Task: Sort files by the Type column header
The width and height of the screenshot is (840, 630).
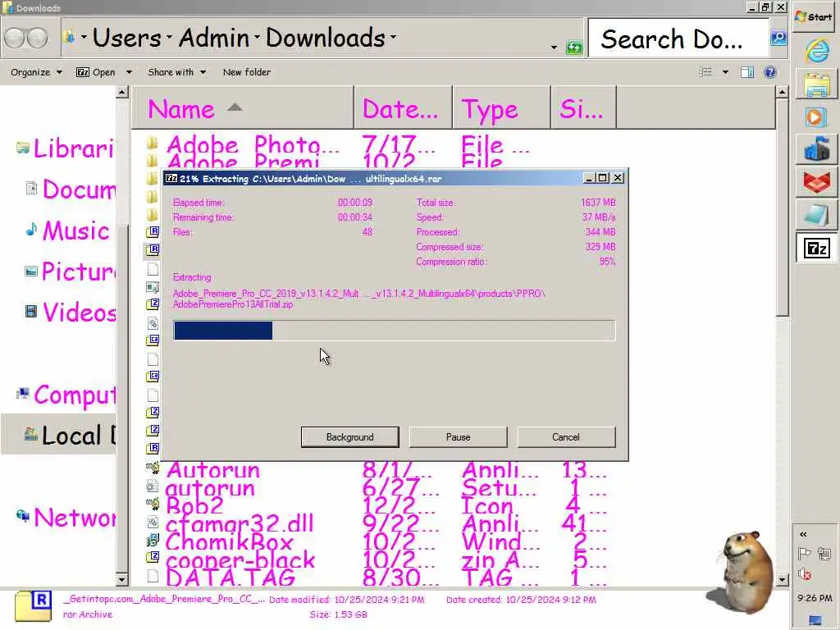Action: [x=501, y=107]
